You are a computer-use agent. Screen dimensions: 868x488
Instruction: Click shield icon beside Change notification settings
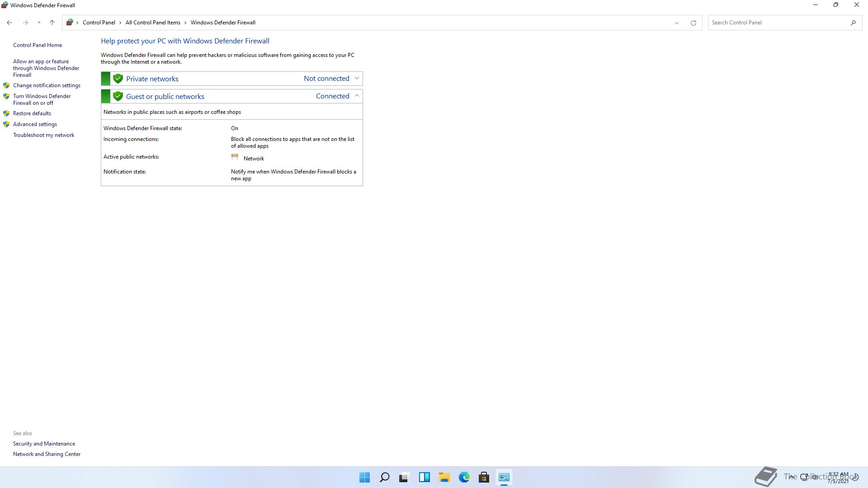(6, 85)
